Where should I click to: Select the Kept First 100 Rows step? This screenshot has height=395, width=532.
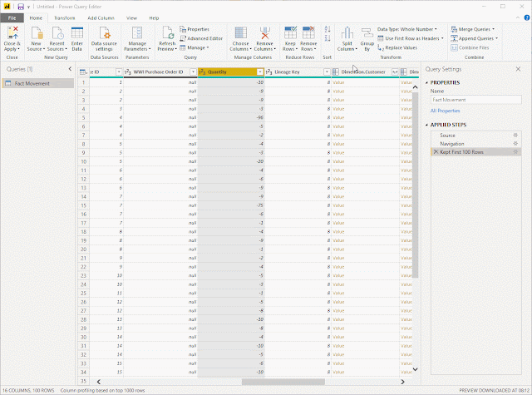(x=476, y=152)
